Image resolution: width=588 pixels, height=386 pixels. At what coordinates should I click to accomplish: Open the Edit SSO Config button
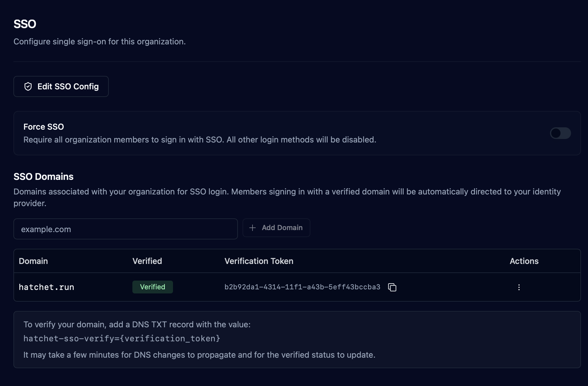point(61,86)
